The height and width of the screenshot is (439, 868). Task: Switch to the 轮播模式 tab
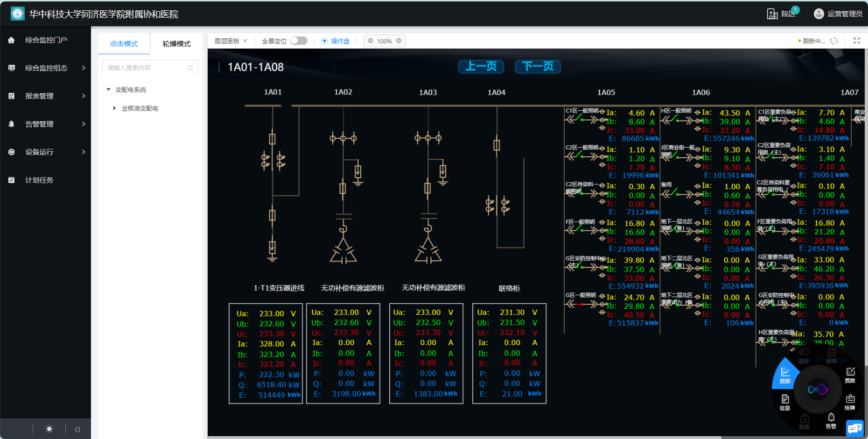point(176,44)
